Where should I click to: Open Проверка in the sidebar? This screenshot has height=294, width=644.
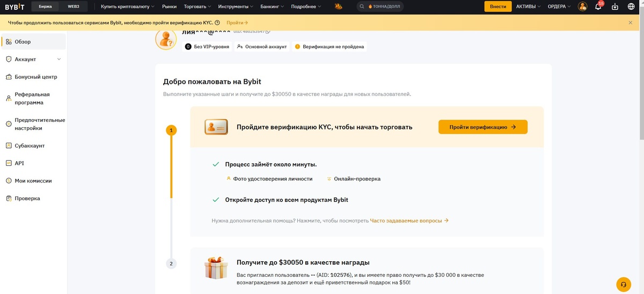(x=33, y=198)
